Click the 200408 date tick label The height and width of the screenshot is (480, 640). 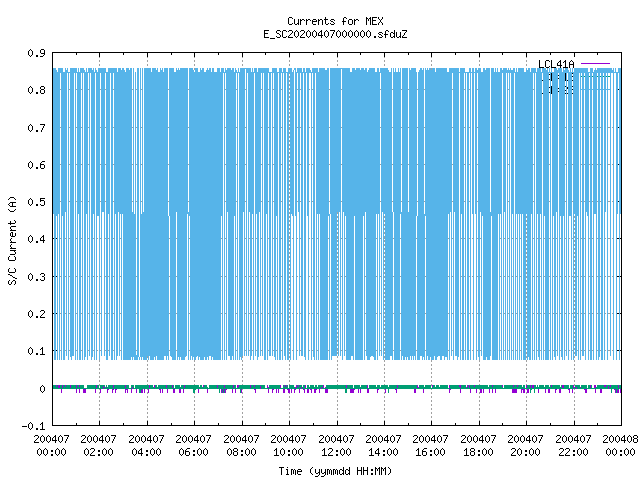(x=620, y=439)
